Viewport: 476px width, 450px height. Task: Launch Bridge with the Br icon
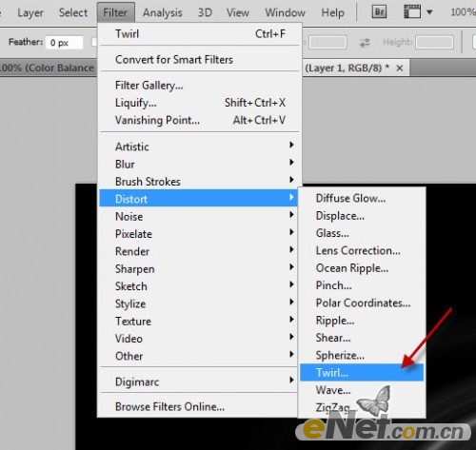pos(379,12)
